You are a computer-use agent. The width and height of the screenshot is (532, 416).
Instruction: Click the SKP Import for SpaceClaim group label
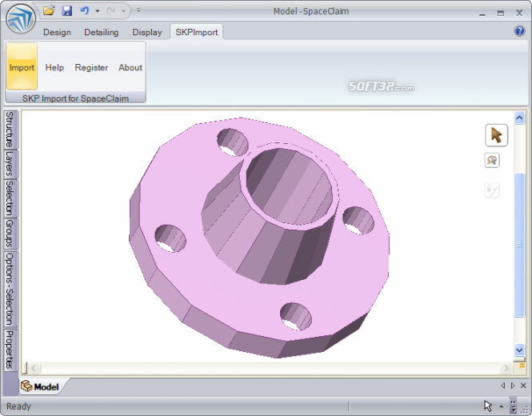point(75,98)
